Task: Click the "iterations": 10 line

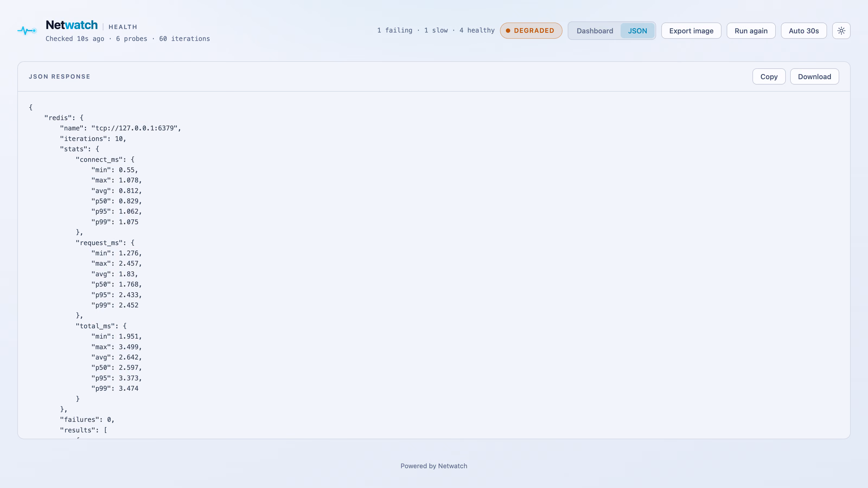Action: [93, 139]
